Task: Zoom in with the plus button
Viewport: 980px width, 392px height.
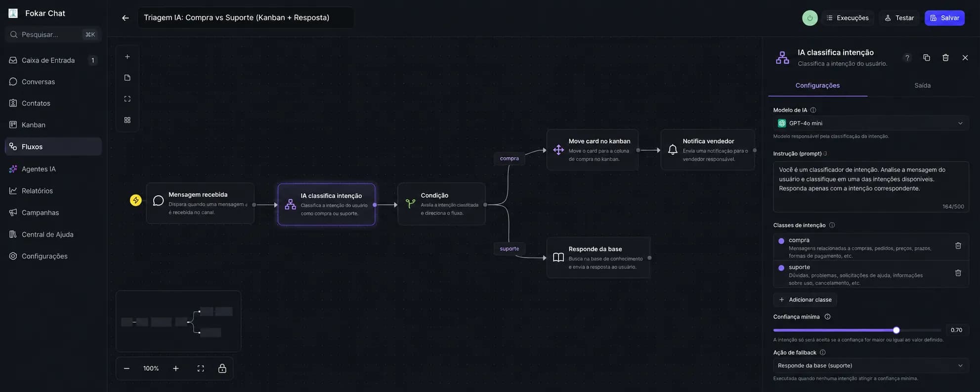Action: pyautogui.click(x=176, y=369)
